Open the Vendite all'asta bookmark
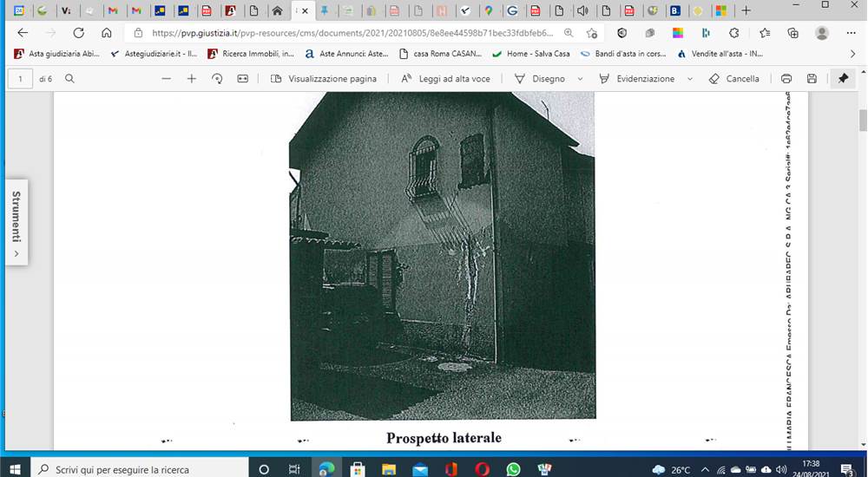 (x=720, y=54)
